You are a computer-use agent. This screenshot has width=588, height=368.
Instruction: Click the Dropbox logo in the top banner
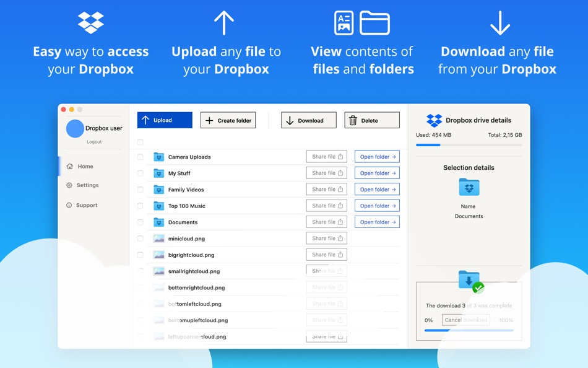click(x=91, y=22)
